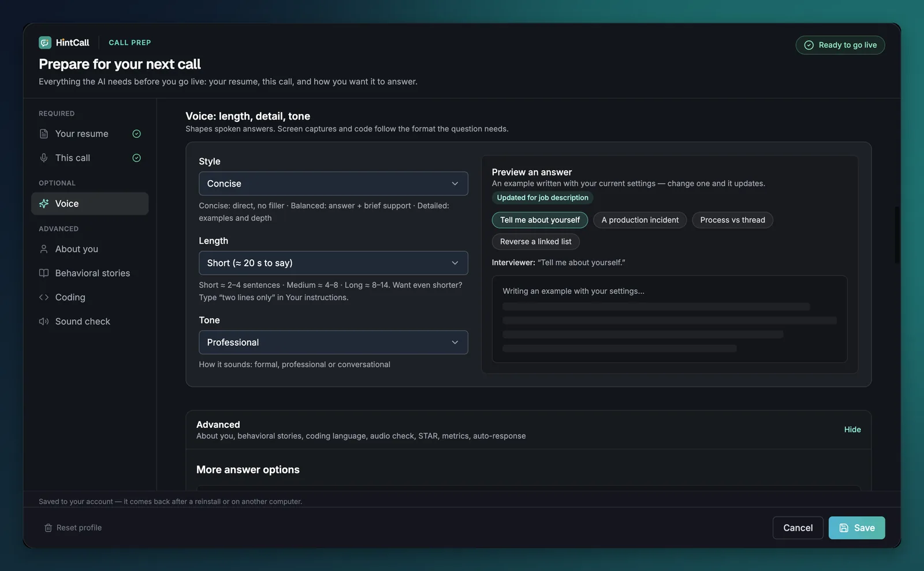The width and height of the screenshot is (924, 571).
Task: Click the More answer options heading
Action: (248, 470)
